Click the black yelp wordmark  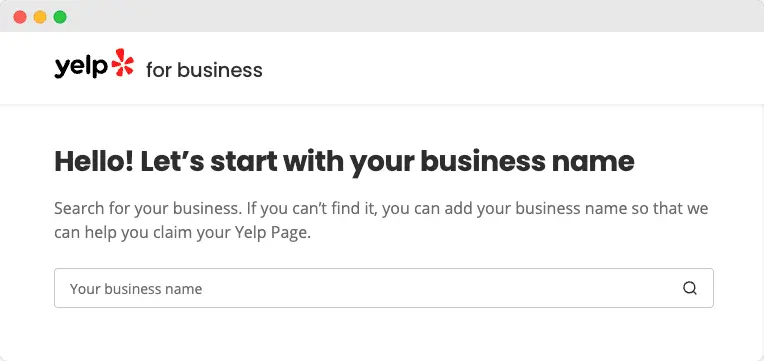(81, 67)
